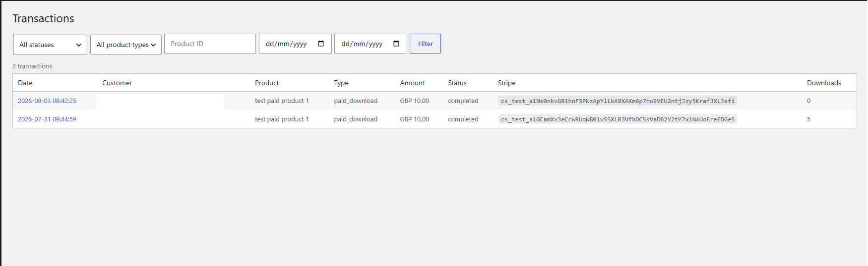Viewport: 868px width, 266px height.
Task: Click the Stripe column header
Action: point(506,83)
